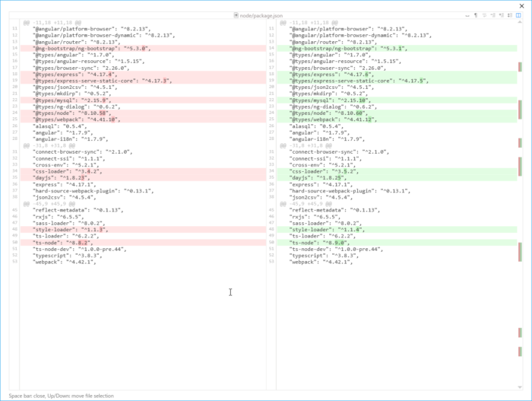Click the scroll down arrow of the diff
The height and width of the screenshot is (401, 532).
[519, 387]
